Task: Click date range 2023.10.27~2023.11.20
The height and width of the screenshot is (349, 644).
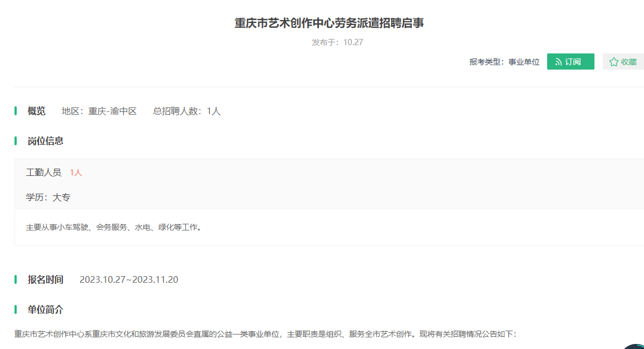Action: pos(129,279)
